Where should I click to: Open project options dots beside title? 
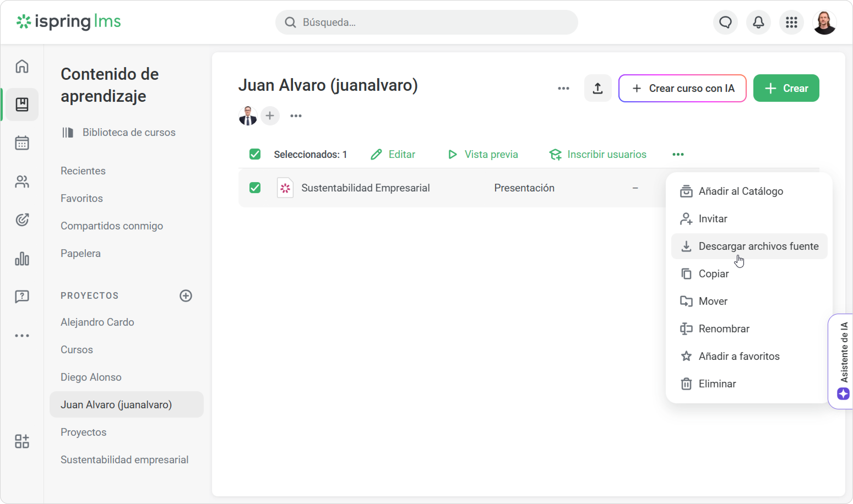(563, 88)
